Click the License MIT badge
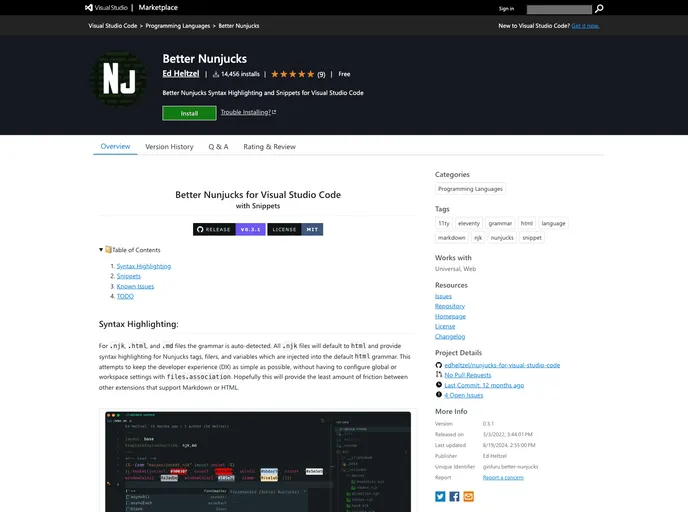 [x=295, y=229]
